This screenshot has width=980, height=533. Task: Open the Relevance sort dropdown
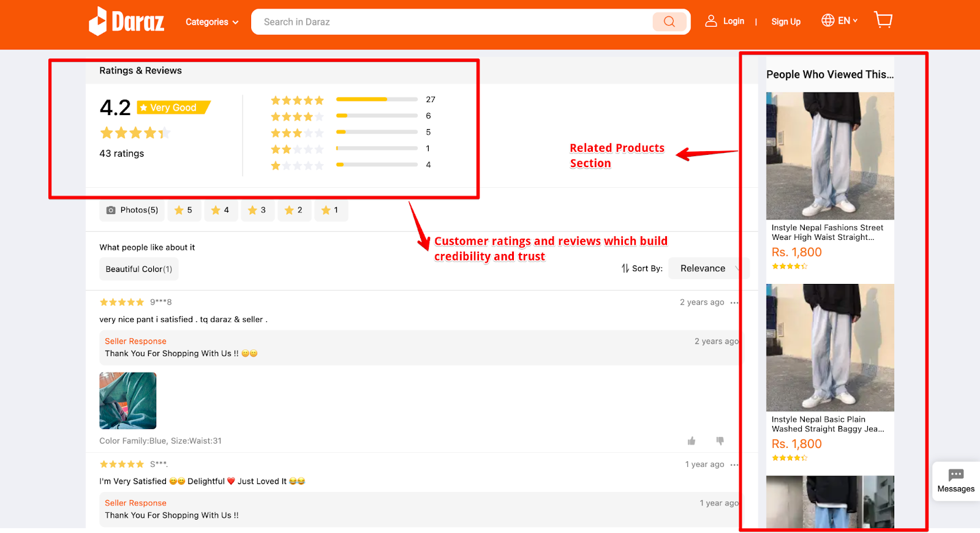click(709, 268)
